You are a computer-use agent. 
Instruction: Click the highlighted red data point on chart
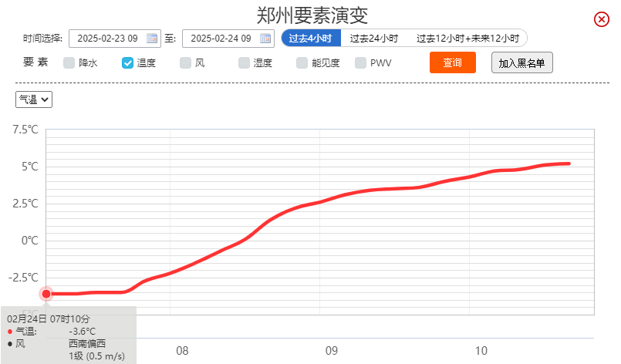46,294
